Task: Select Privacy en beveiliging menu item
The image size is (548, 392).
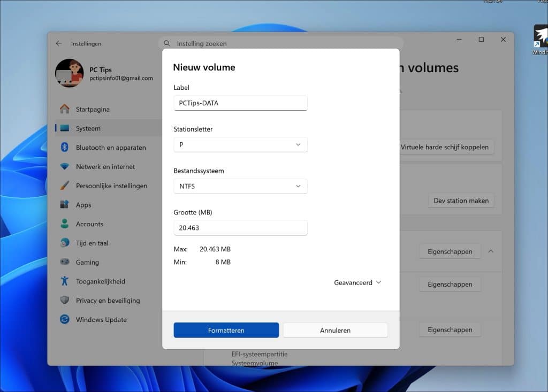Action: pos(108,301)
